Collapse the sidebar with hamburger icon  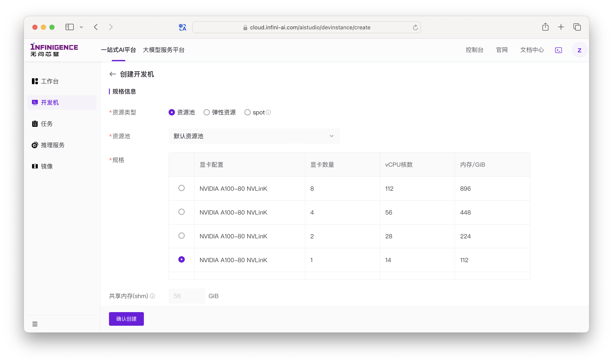coord(35,324)
